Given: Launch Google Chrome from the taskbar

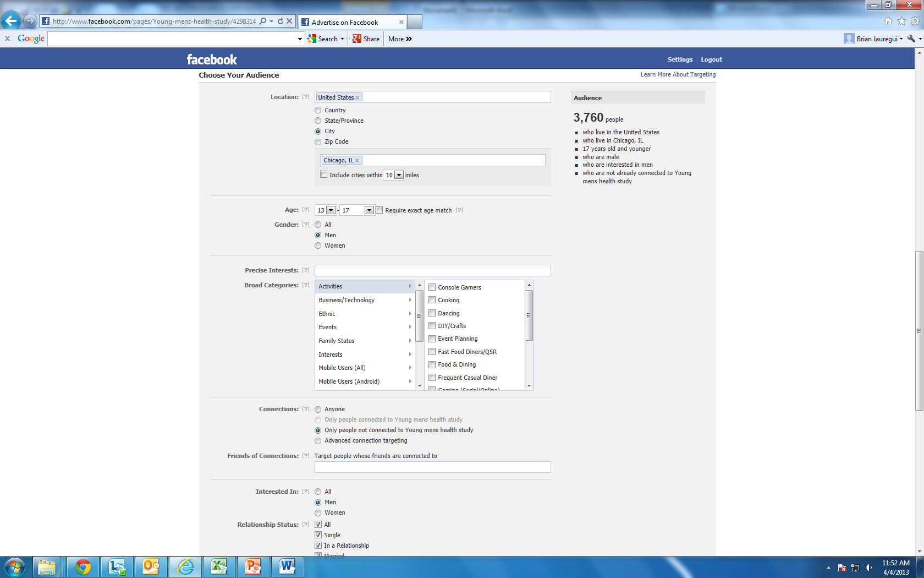Looking at the screenshot, I should point(83,567).
